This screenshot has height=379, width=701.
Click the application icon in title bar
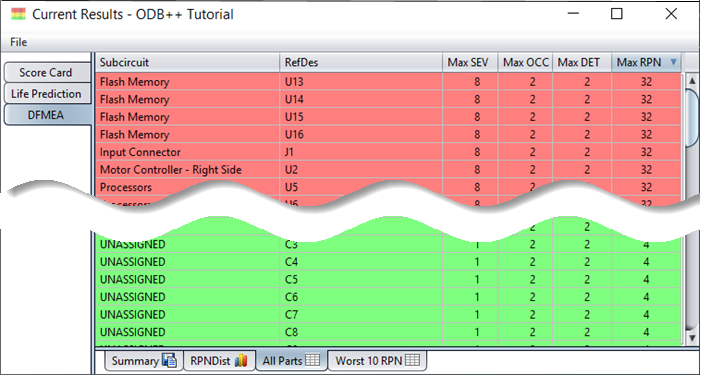click(18, 14)
